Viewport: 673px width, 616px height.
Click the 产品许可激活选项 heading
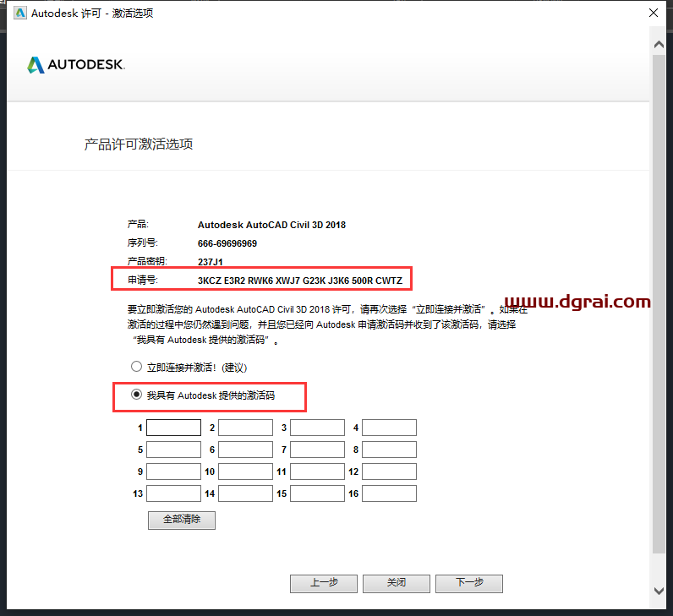coord(139,144)
